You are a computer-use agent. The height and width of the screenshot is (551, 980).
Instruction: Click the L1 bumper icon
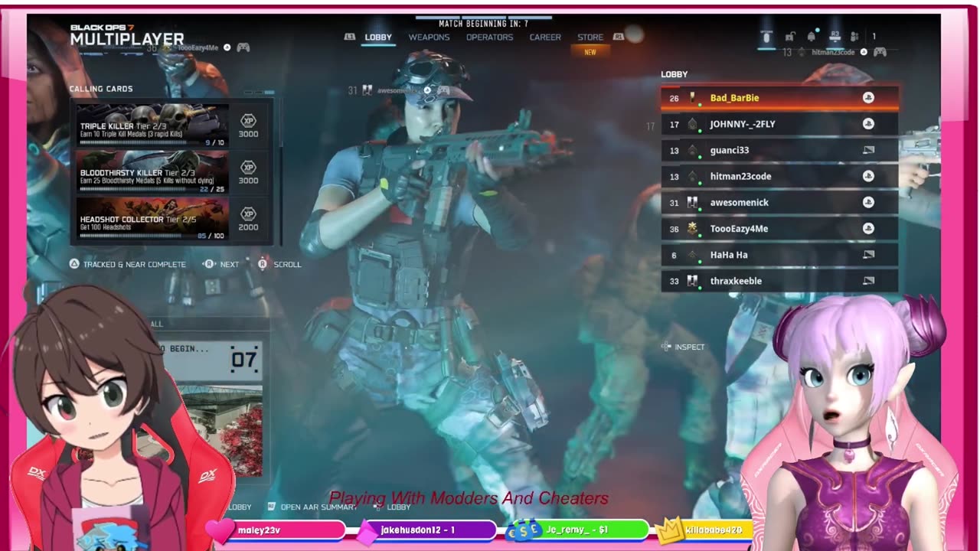[x=350, y=37]
